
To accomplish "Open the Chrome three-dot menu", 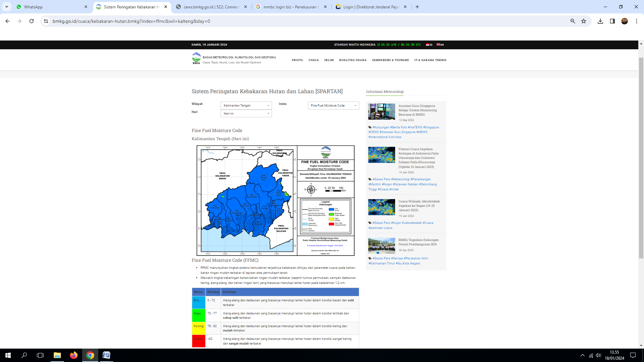I will coord(637,21).
